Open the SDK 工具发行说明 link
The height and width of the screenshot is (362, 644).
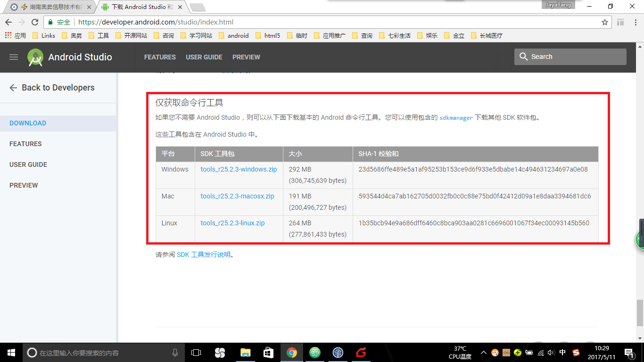click(204, 255)
